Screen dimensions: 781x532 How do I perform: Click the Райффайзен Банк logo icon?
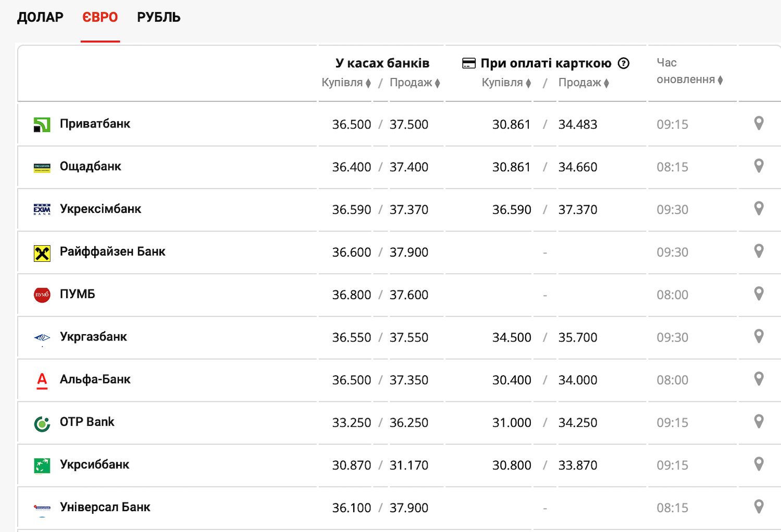42,253
